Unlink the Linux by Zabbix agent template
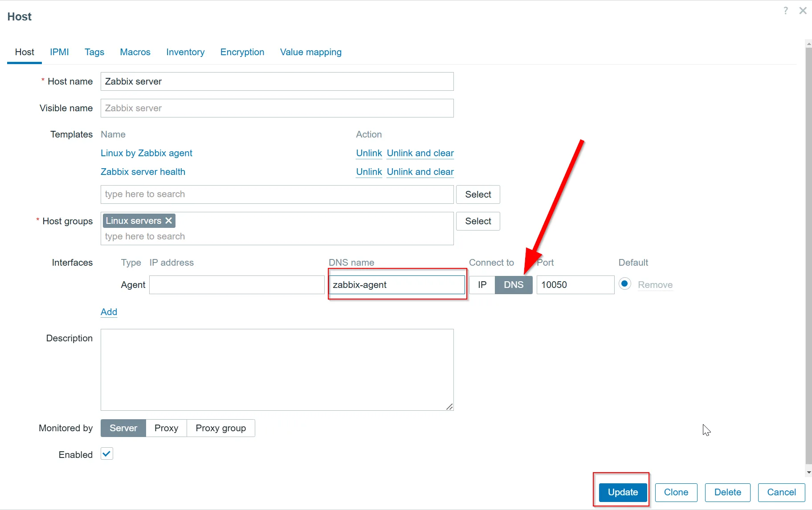812x510 pixels. tap(369, 153)
